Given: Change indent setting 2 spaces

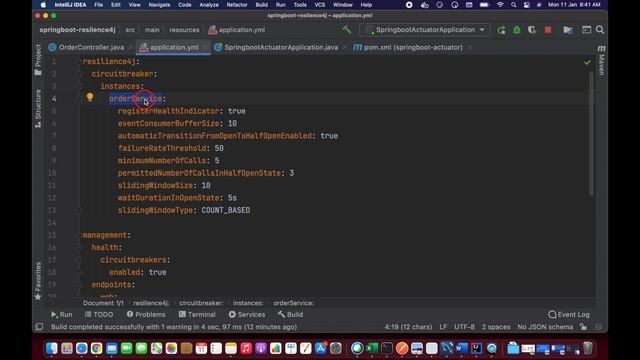Looking at the screenshot, I should [496, 327].
